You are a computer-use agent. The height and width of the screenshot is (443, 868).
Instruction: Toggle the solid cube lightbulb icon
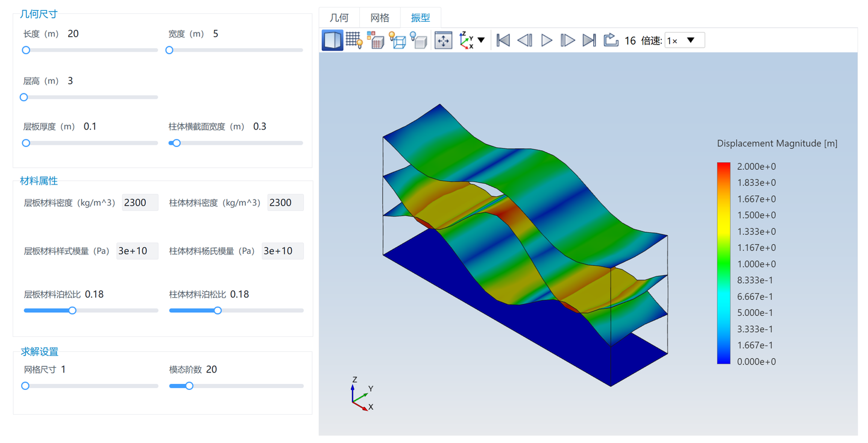[x=418, y=40]
